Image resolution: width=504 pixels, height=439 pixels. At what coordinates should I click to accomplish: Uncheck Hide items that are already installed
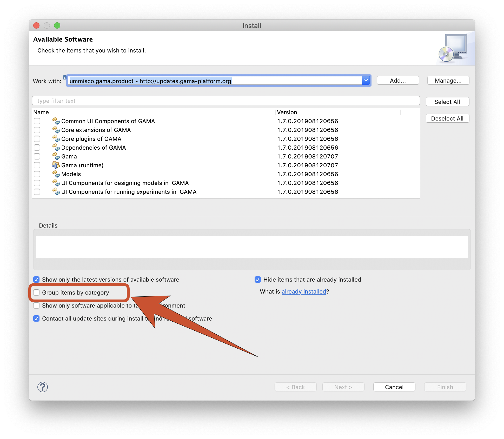coord(258,280)
